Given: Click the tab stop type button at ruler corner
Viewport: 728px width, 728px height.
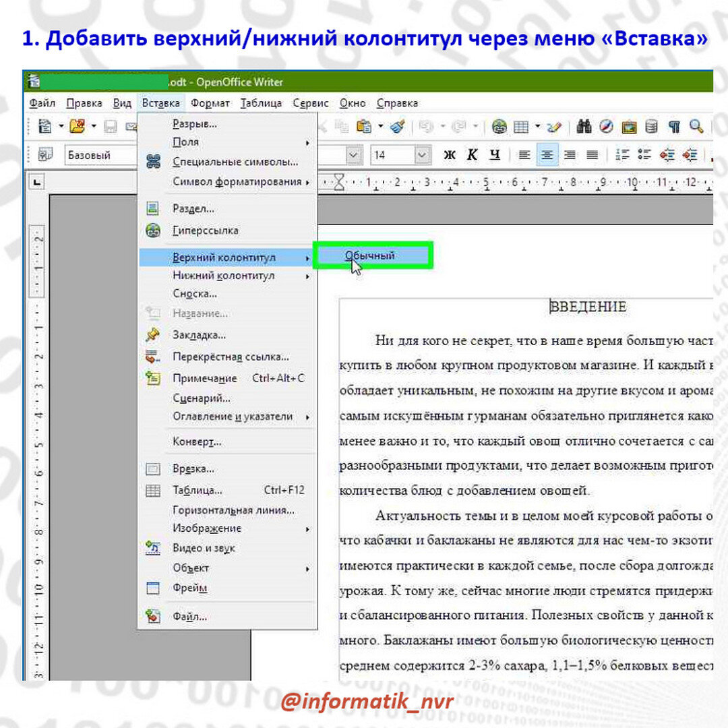Looking at the screenshot, I should [36, 182].
